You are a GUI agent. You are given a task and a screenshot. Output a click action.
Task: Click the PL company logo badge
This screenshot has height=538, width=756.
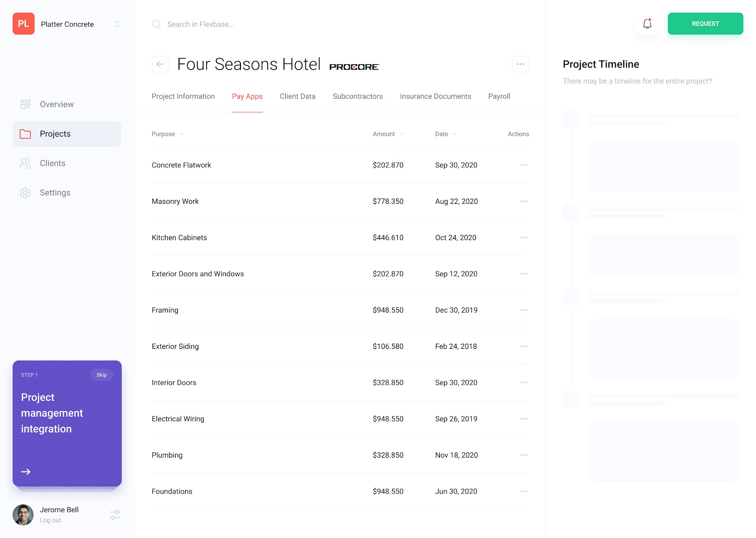click(24, 24)
